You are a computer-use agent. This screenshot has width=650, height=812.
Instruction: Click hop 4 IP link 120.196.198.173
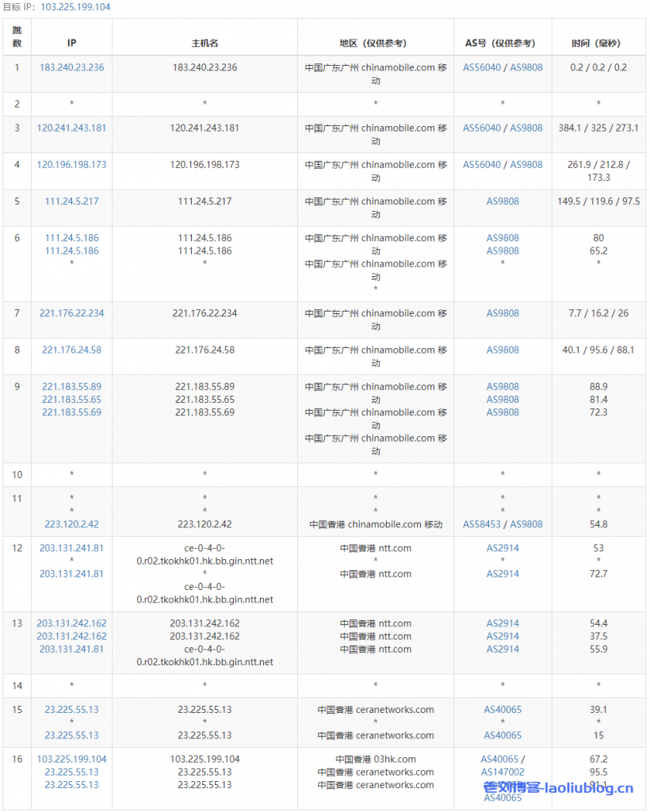pos(71,165)
